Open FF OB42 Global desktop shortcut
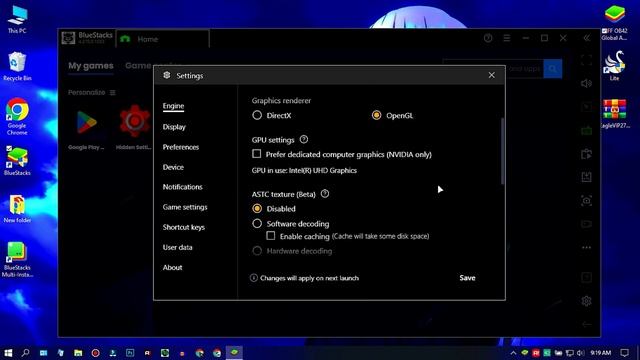This screenshot has height=360, width=640. point(614,23)
